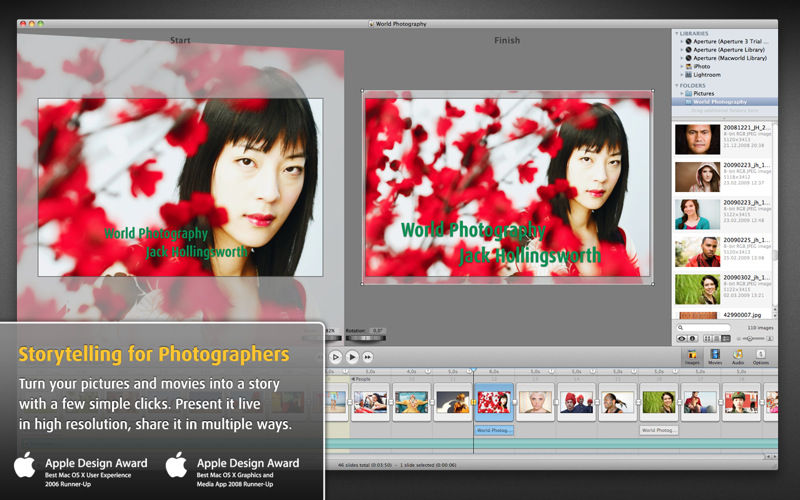Open the Images media tab
The image size is (800, 500).
click(692, 357)
